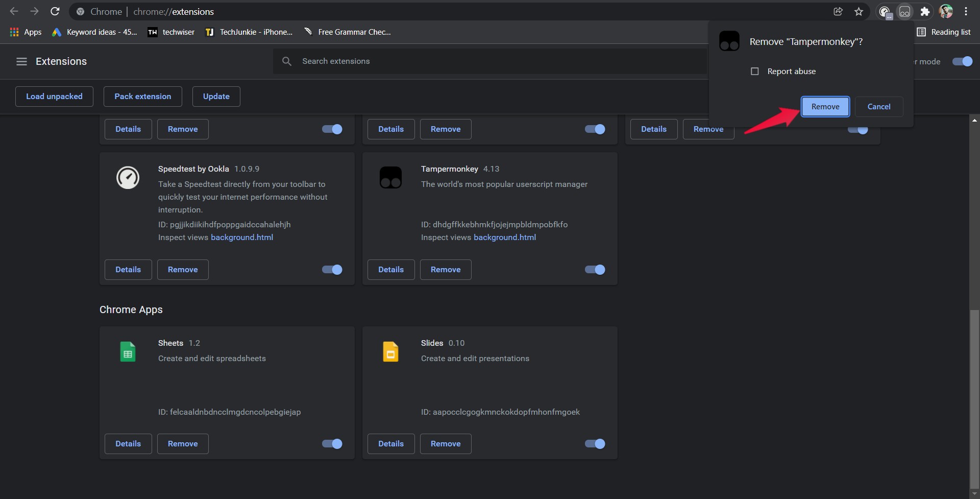Open Details for Slides app
Viewport: 980px width, 499px height.
[x=391, y=444]
